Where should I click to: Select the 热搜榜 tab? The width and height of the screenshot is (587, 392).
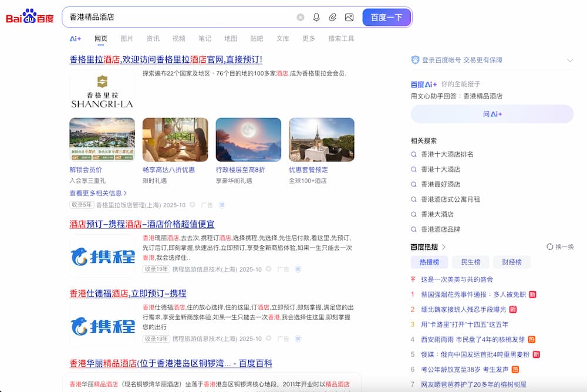pyautogui.click(x=429, y=262)
